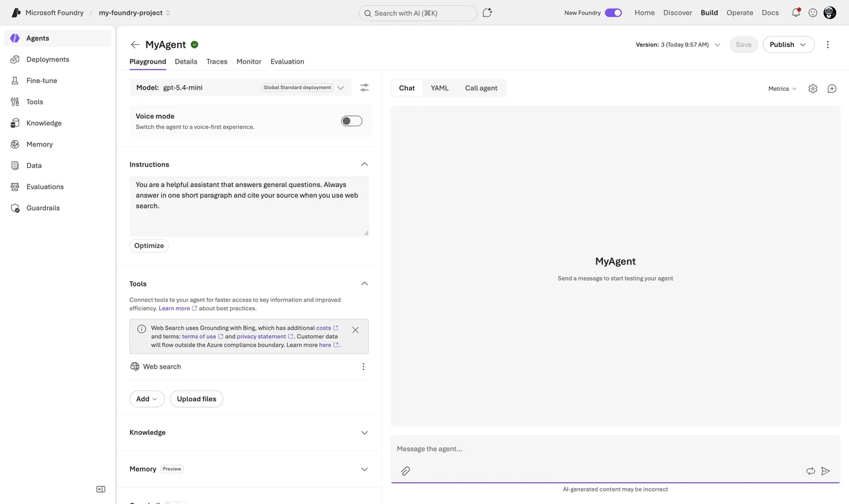The image size is (849, 504).
Task: Attach a file with the paperclip icon
Action: click(405, 471)
